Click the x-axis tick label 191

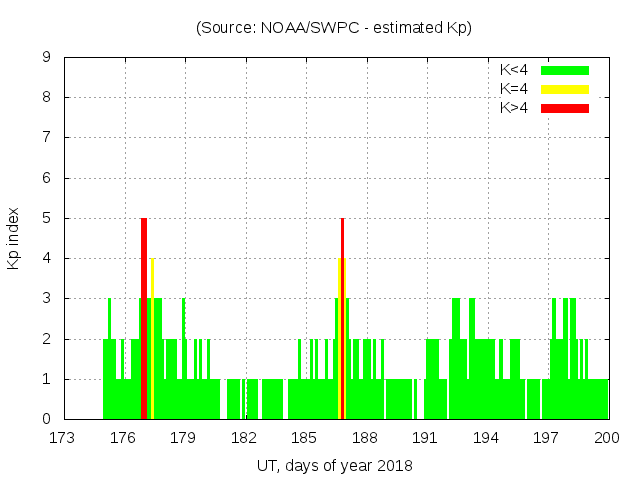(x=426, y=438)
